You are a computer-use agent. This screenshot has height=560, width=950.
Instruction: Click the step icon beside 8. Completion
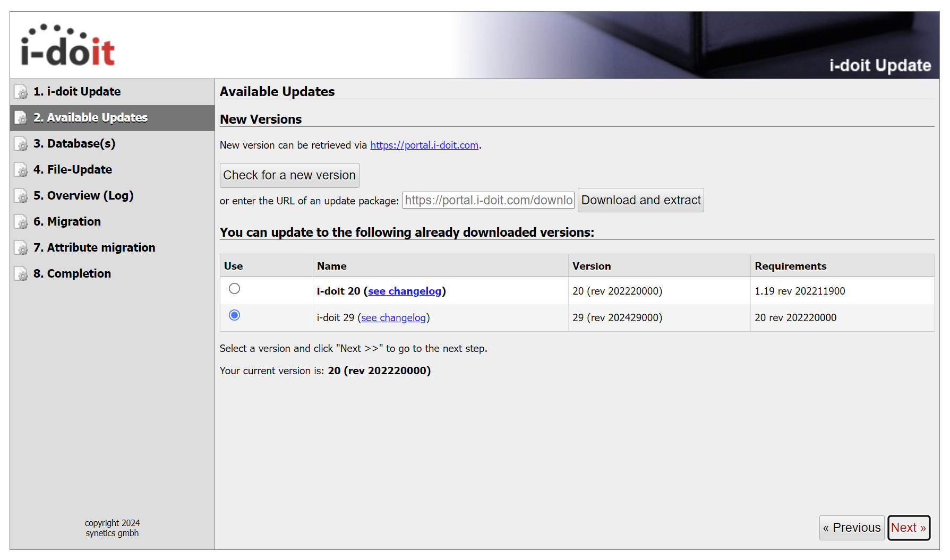21,274
